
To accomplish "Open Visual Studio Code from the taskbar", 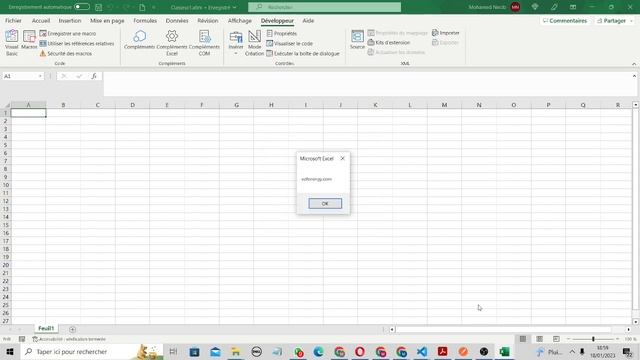I will [422, 351].
